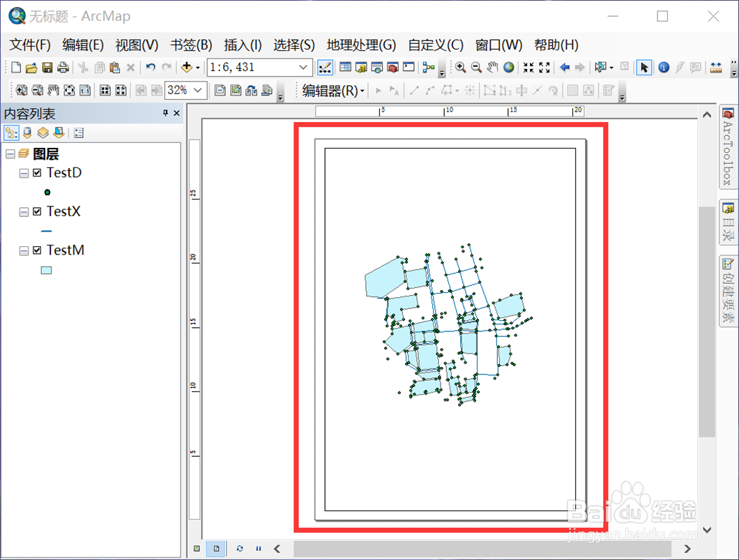Pause drawing button
Image resolution: width=739 pixels, height=560 pixels.
pos(258,549)
